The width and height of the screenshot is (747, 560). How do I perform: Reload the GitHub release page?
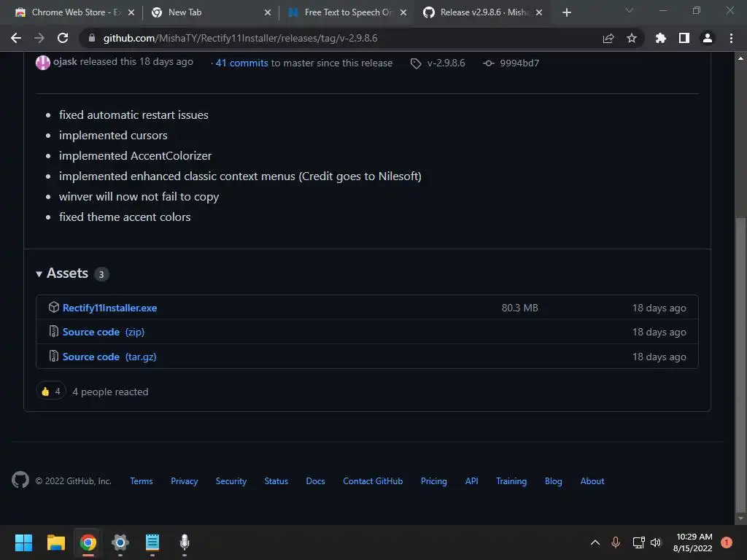tap(63, 38)
